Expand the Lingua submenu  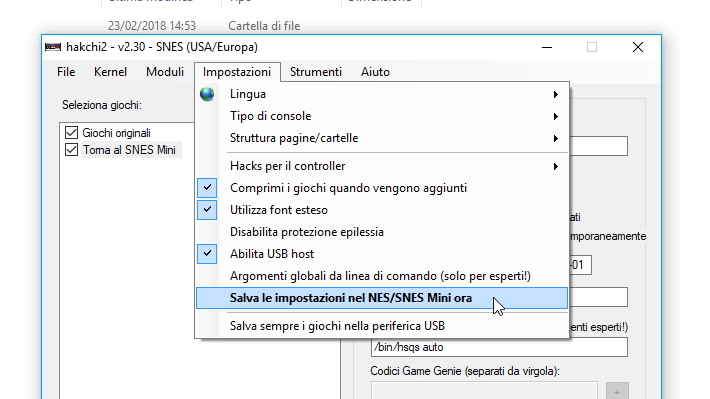tap(382, 94)
